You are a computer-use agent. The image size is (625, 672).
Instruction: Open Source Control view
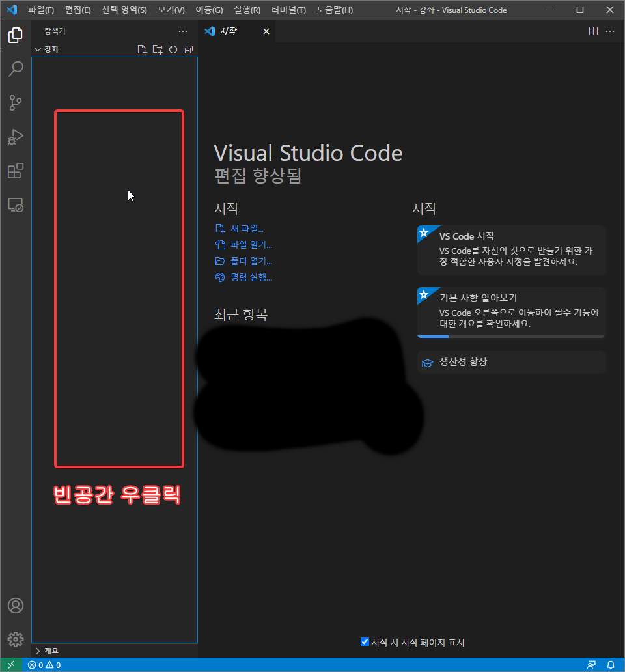click(16, 103)
